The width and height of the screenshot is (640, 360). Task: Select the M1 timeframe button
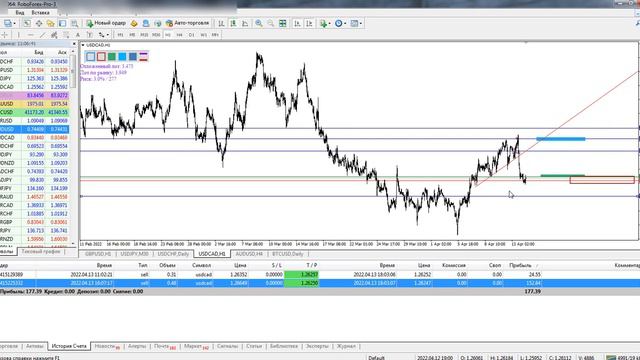[120, 35]
